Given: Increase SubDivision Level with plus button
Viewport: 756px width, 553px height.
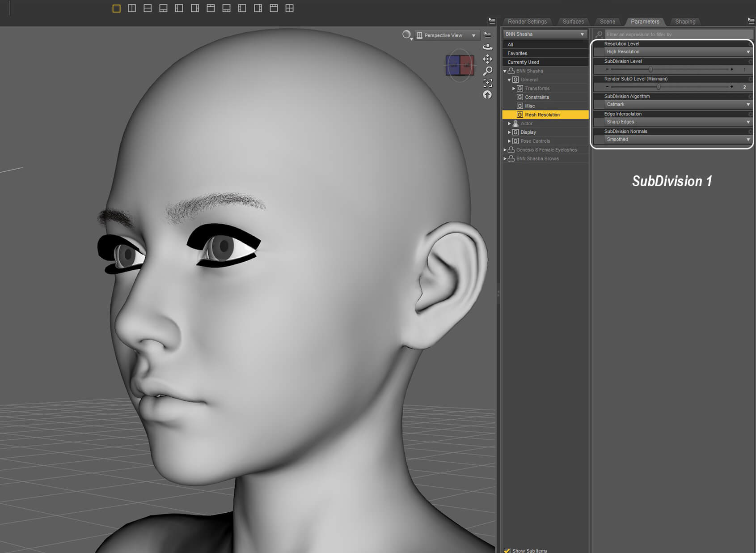Looking at the screenshot, I should [732, 69].
